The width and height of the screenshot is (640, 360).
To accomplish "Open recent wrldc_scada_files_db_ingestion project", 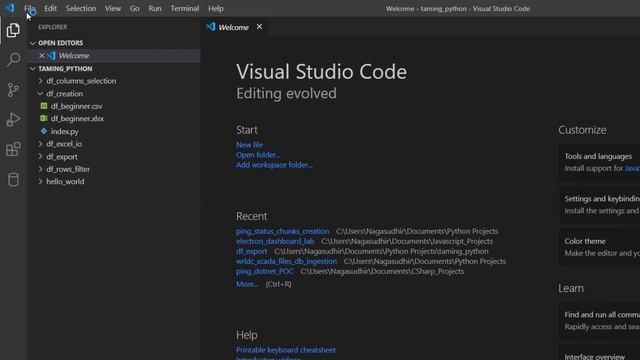I will coord(286,261).
